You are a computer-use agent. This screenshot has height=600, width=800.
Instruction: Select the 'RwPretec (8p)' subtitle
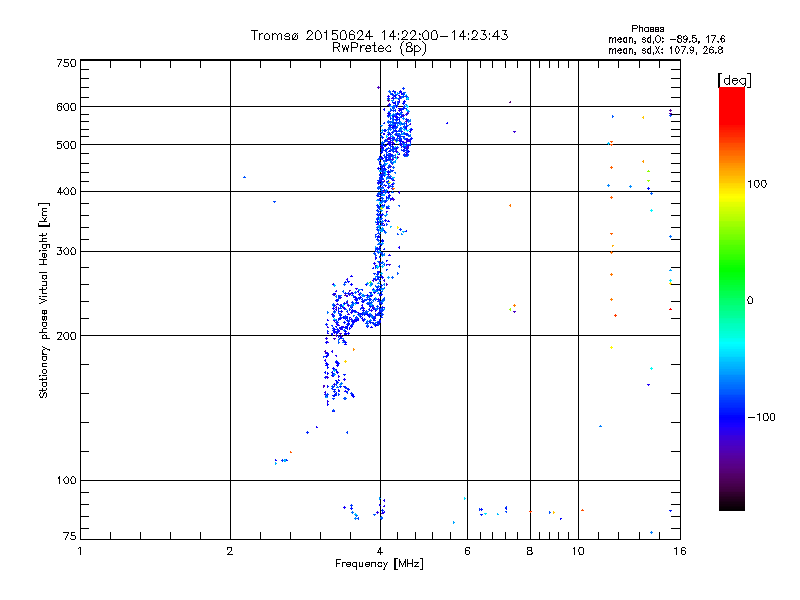point(379,48)
